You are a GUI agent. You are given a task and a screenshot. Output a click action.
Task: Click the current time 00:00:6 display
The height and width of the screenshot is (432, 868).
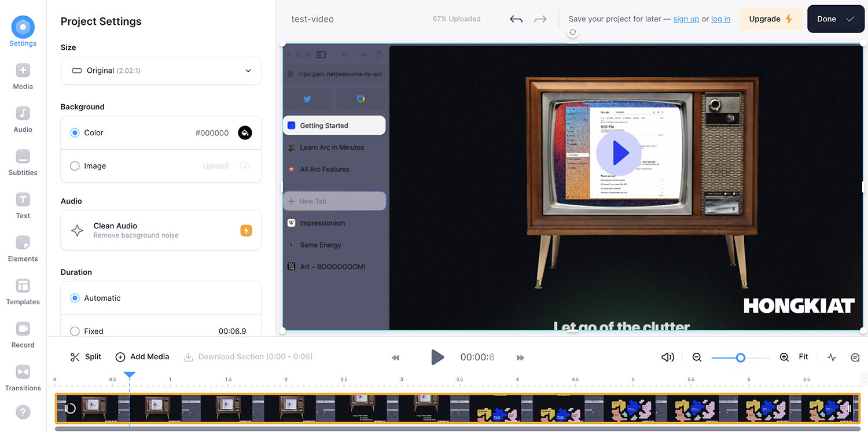point(477,357)
